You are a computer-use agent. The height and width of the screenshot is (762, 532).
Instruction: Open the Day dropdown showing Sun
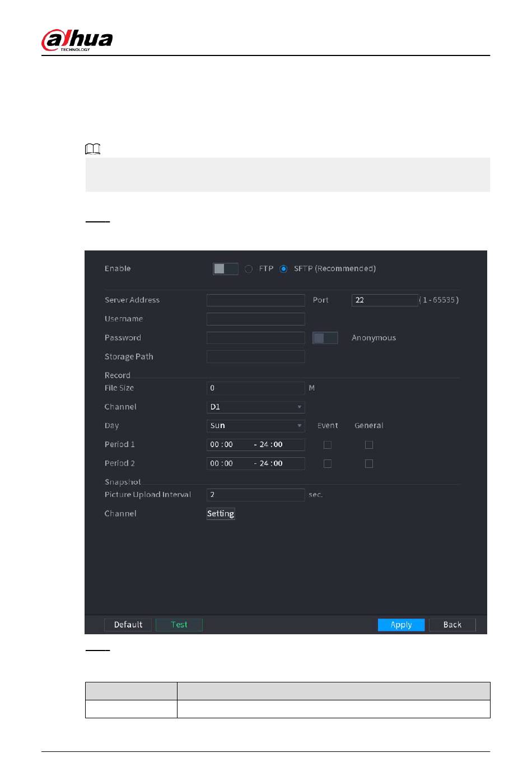256,426
